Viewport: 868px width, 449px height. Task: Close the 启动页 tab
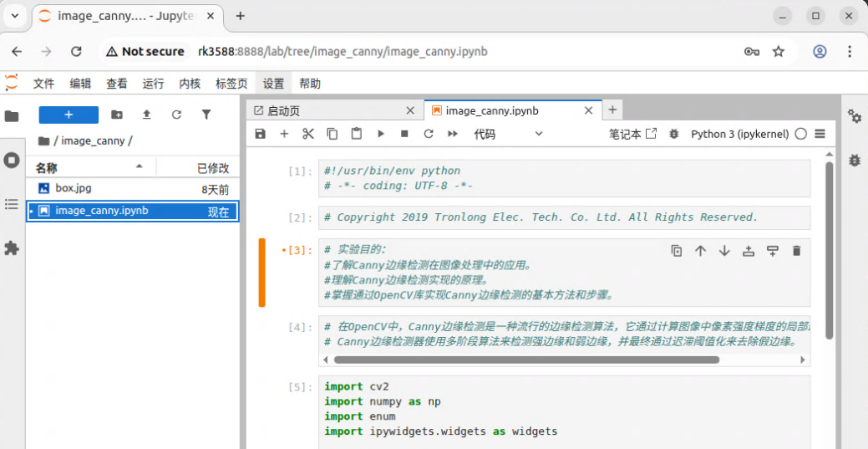[410, 111]
